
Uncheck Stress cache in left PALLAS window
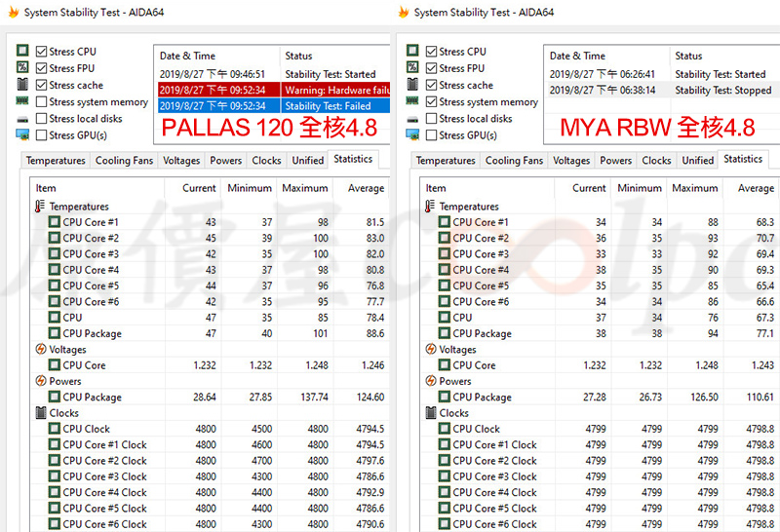pyautogui.click(x=42, y=85)
